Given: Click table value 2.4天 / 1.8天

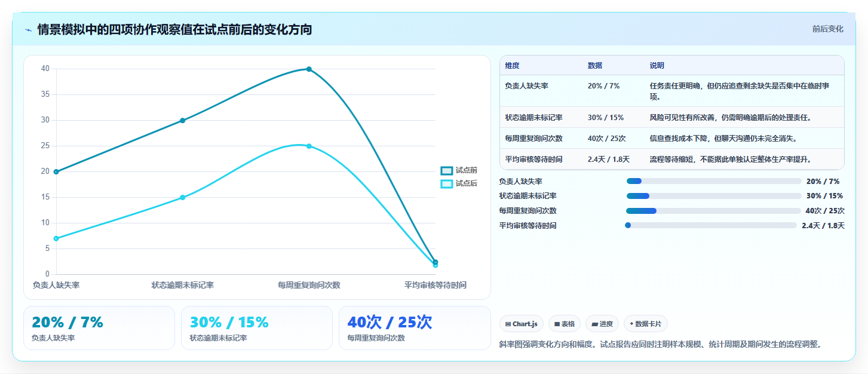Looking at the screenshot, I should [x=609, y=160].
